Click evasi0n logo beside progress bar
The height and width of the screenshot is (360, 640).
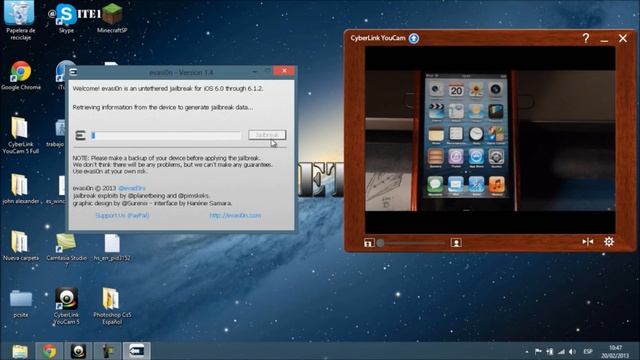[80, 136]
